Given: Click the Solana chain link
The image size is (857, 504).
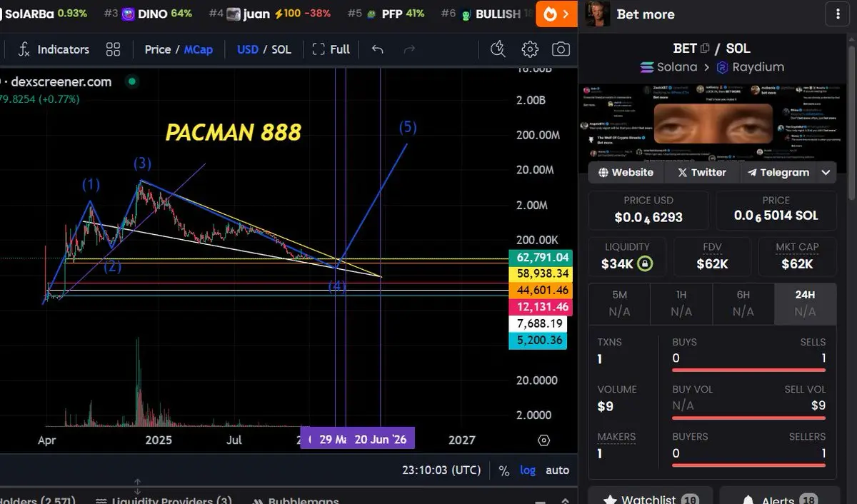Looking at the screenshot, I should pyautogui.click(x=668, y=67).
